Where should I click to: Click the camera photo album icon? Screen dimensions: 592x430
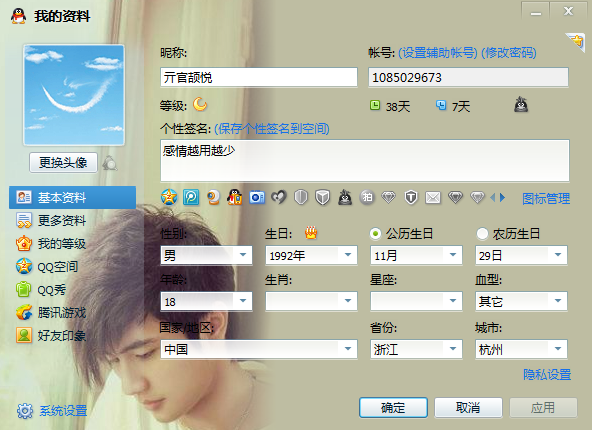257,197
